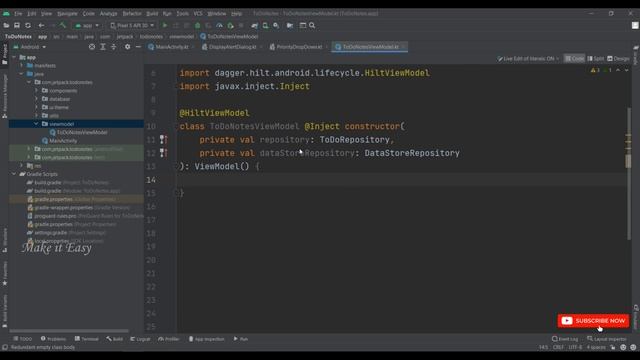Click the Search Everywhere magnifier icon

(x=312, y=25)
